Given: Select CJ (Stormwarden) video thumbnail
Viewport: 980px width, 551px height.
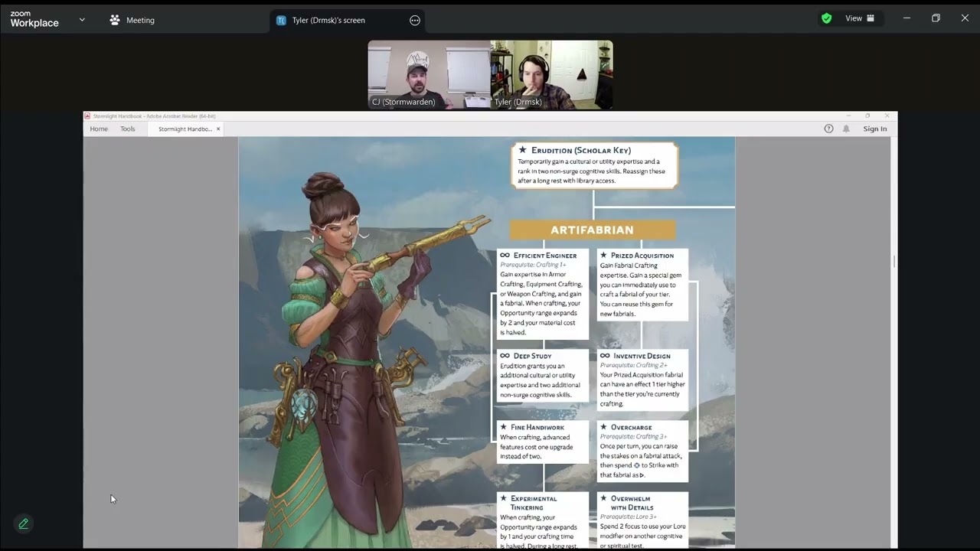Looking at the screenshot, I should point(429,75).
